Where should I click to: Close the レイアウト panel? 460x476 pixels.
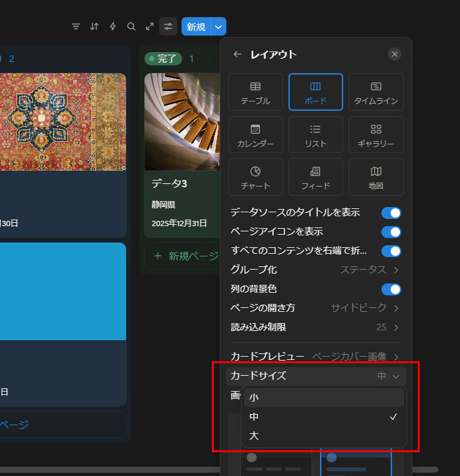pos(395,54)
